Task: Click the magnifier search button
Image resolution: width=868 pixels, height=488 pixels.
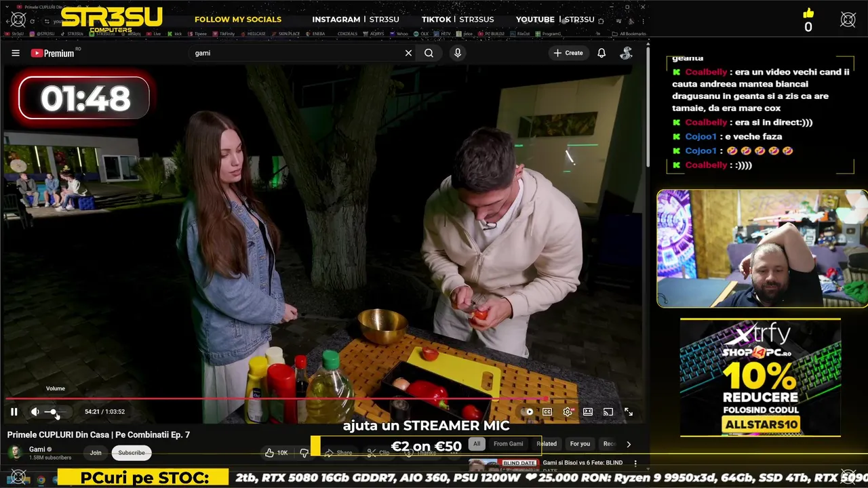Action: [x=429, y=53]
